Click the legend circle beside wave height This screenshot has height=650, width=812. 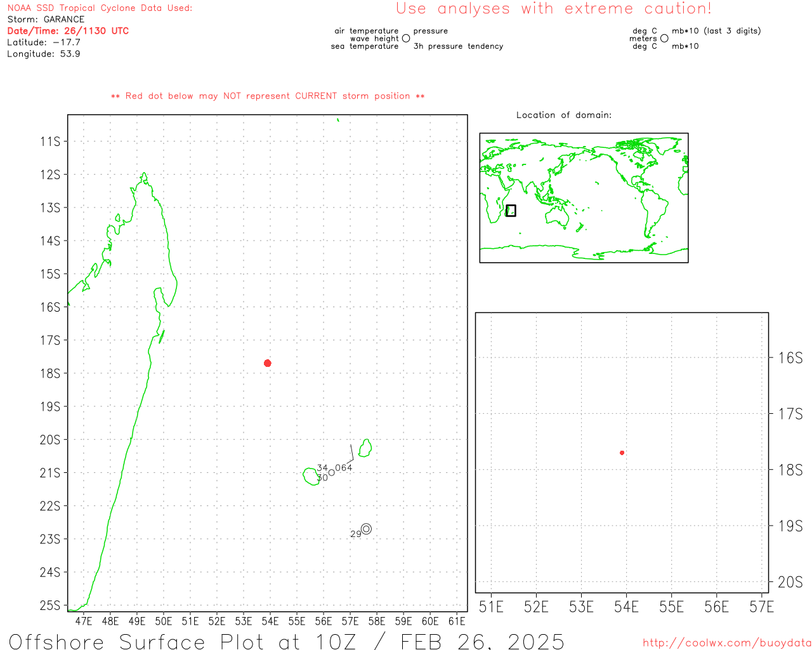click(x=406, y=39)
